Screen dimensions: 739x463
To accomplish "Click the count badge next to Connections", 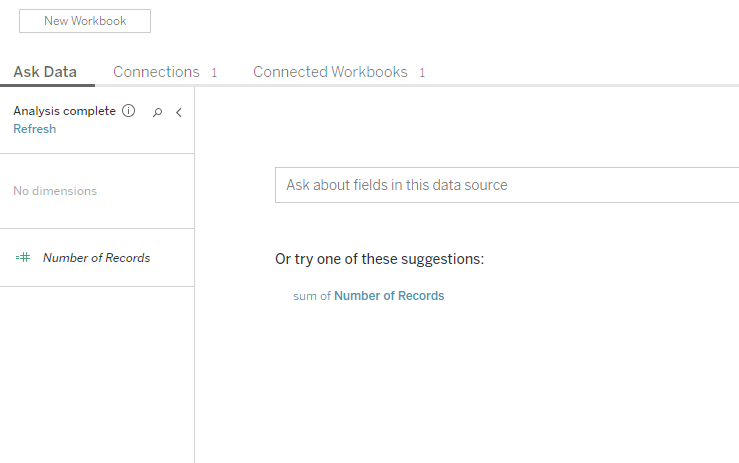I will [214, 73].
